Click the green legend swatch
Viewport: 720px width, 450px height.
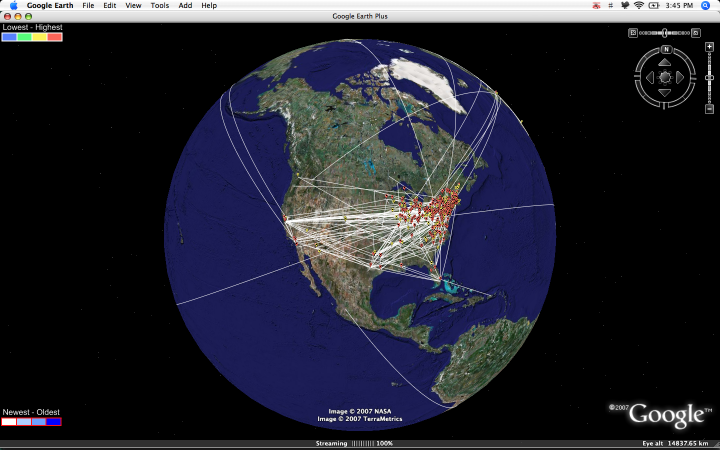tap(24, 37)
